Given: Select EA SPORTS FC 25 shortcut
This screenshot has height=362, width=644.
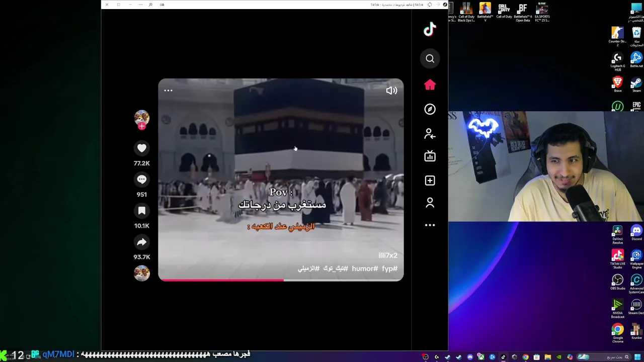Looking at the screenshot, I should (x=542, y=13).
